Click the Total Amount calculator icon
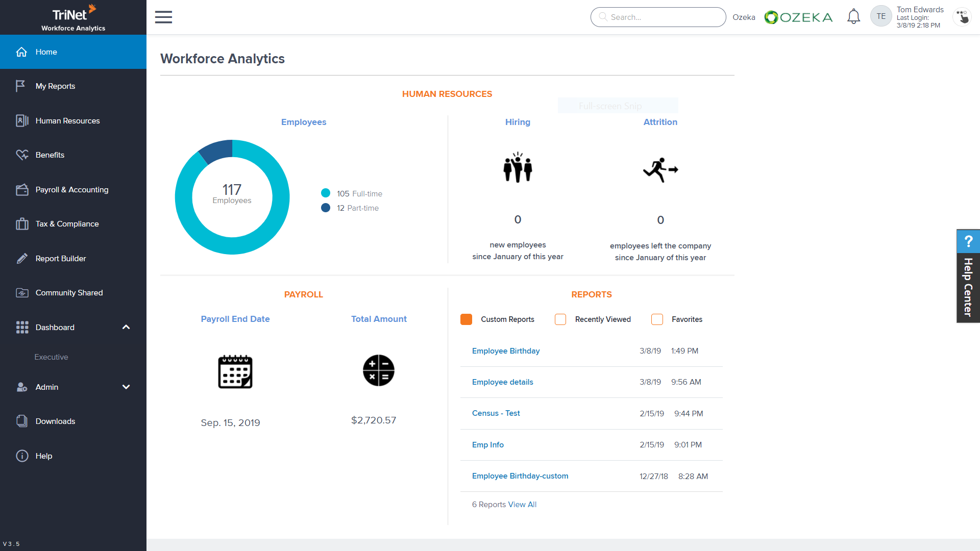This screenshot has width=980, height=551. [378, 370]
